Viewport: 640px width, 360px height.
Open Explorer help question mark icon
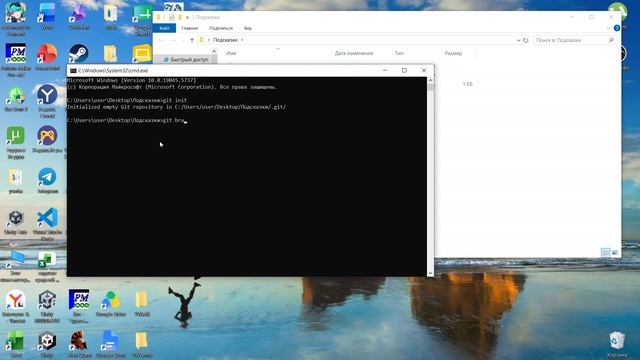click(617, 28)
